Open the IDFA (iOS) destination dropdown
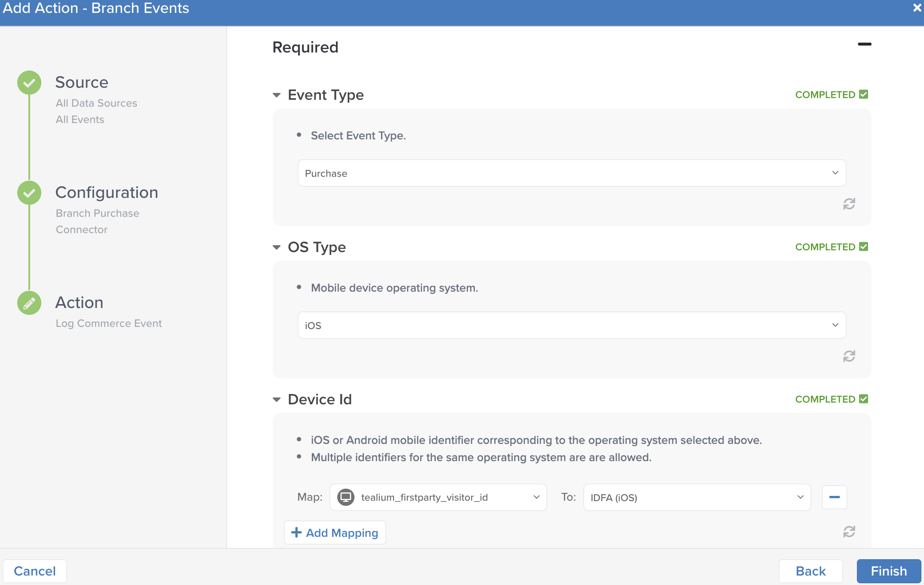The height and width of the screenshot is (585, 924). pos(697,497)
